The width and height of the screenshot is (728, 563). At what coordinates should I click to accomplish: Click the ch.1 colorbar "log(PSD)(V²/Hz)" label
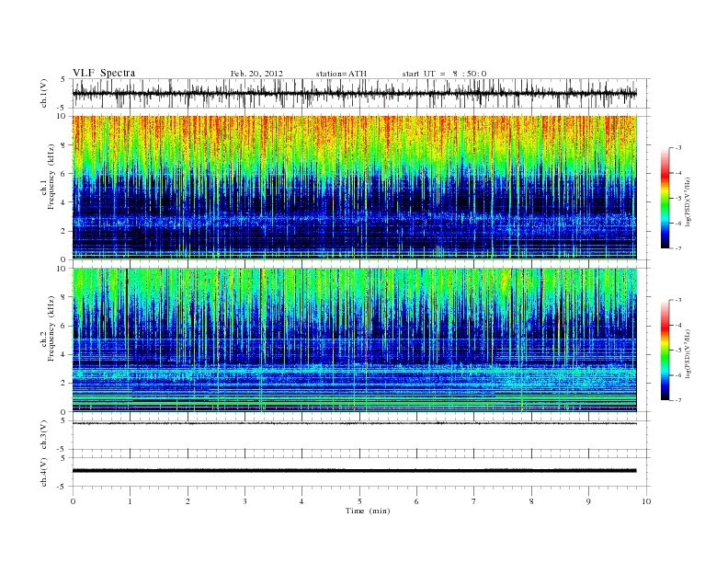point(688,201)
